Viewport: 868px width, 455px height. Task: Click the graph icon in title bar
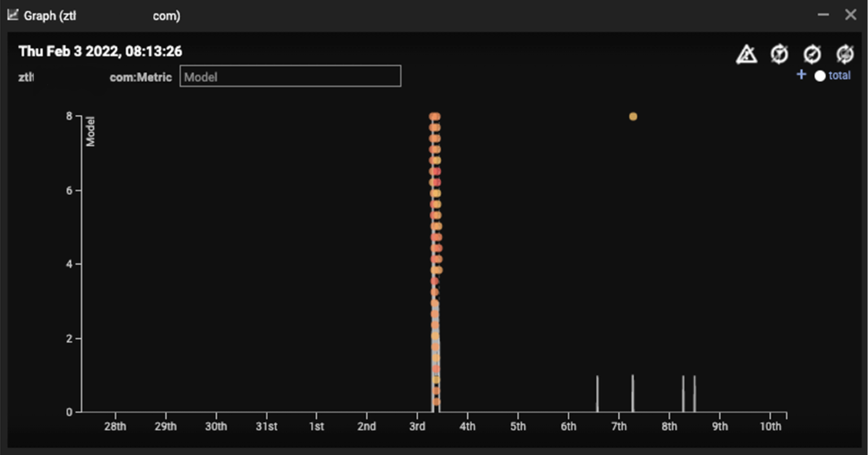pyautogui.click(x=13, y=15)
